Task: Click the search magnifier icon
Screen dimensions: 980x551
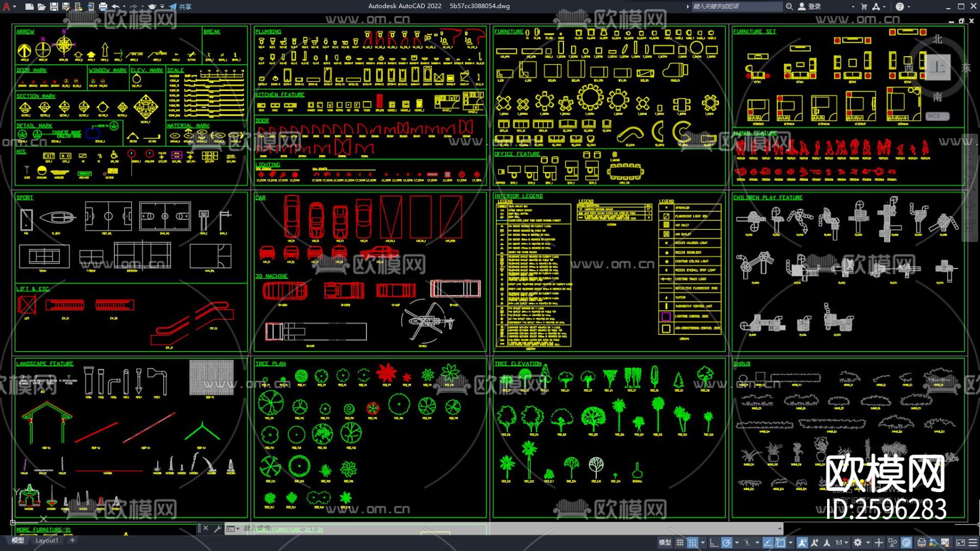Action: pos(789,7)
